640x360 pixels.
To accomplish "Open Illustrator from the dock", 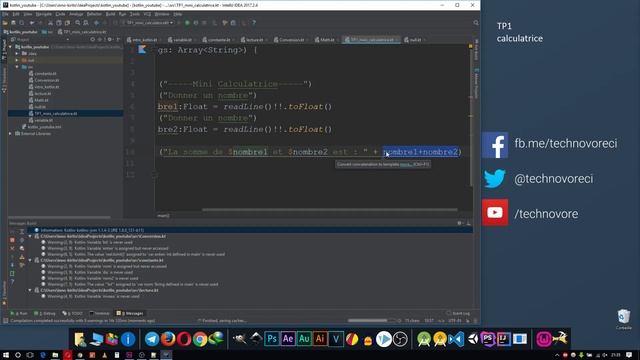I will coord(320,339).
